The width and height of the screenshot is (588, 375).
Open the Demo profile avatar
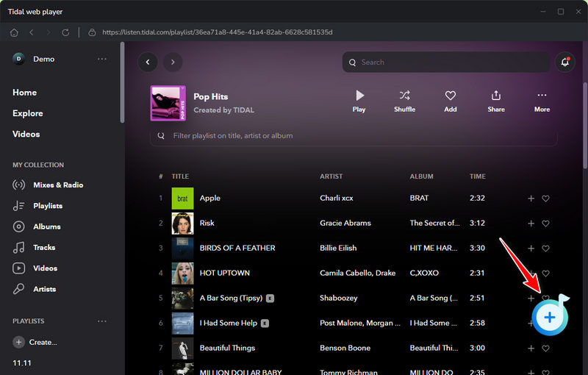(19, 59)
